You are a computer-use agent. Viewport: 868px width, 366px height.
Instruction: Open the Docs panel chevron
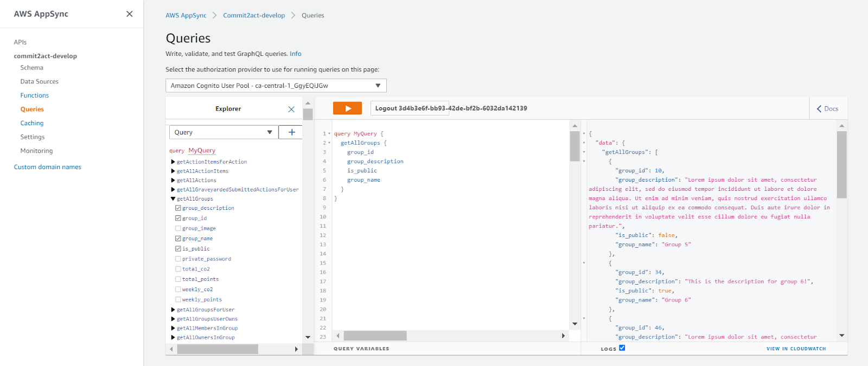pos(819,109)
